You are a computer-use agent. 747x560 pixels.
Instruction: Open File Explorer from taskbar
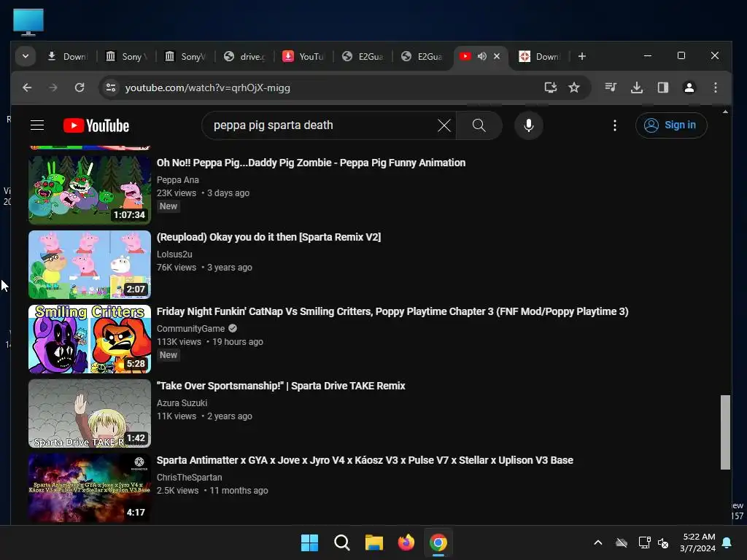coord(374,542)
